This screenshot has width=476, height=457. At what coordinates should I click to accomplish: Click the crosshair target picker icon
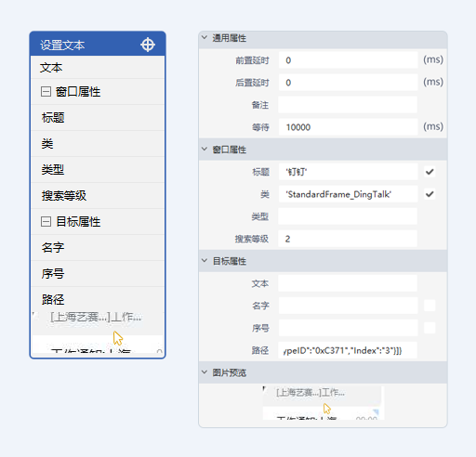[148, 45]
